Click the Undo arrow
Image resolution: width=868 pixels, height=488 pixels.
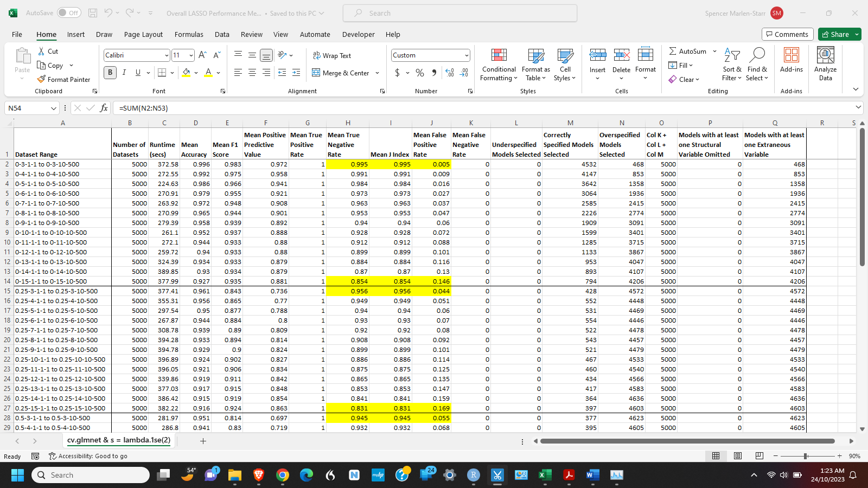(108, 13)
